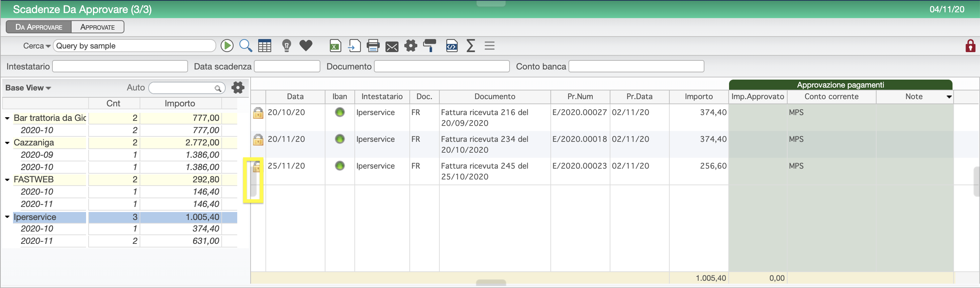Screen dimensions: 980x288
Task: Click the Imp.Approvato column header
Action: pos(758,97)
